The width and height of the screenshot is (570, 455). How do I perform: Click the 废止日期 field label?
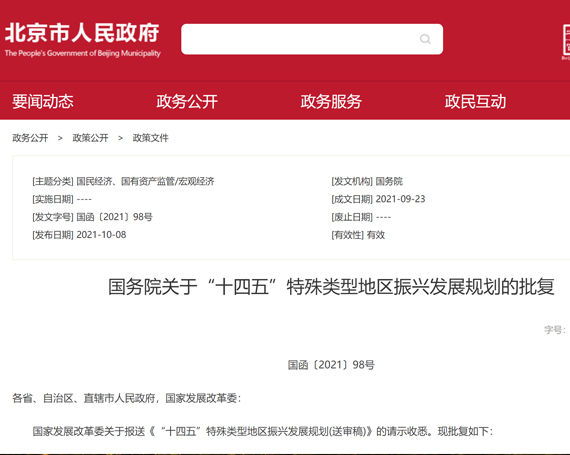(352, 217)
